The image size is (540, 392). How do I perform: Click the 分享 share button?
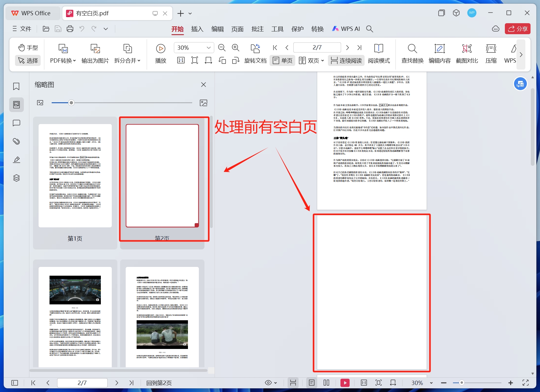pos(517,28)
